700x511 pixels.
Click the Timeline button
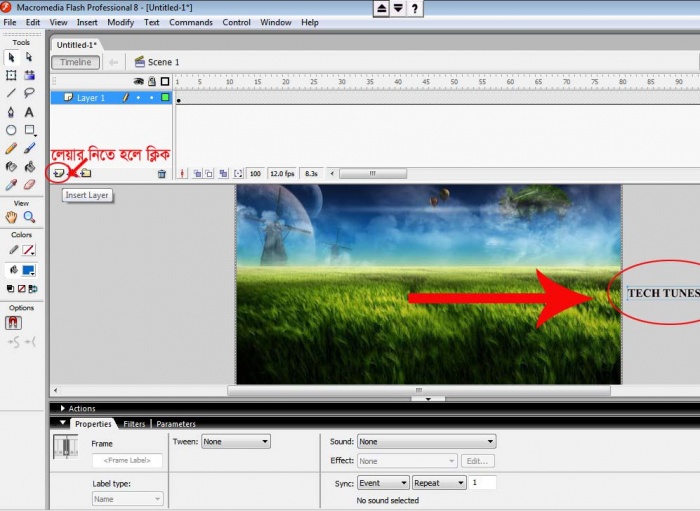pos(76,62)
